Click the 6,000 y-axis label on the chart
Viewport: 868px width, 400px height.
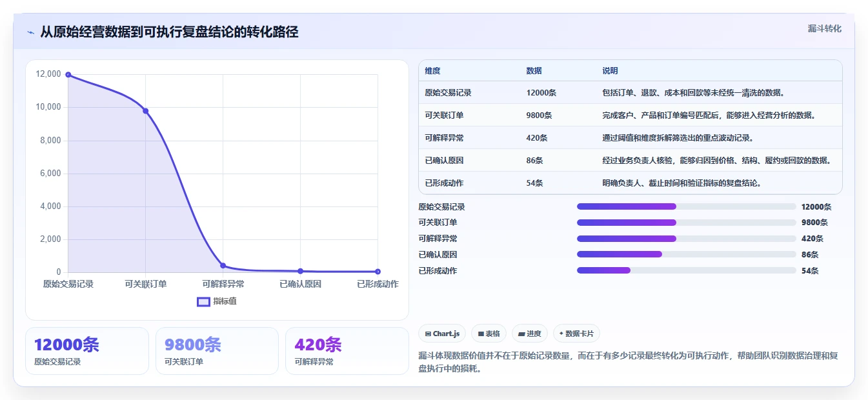[51, 173]
